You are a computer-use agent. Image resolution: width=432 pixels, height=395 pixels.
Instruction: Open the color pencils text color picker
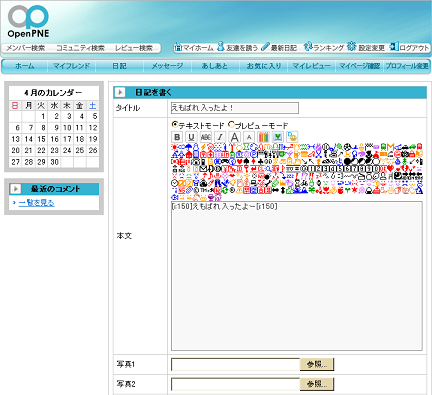point(263,137)
